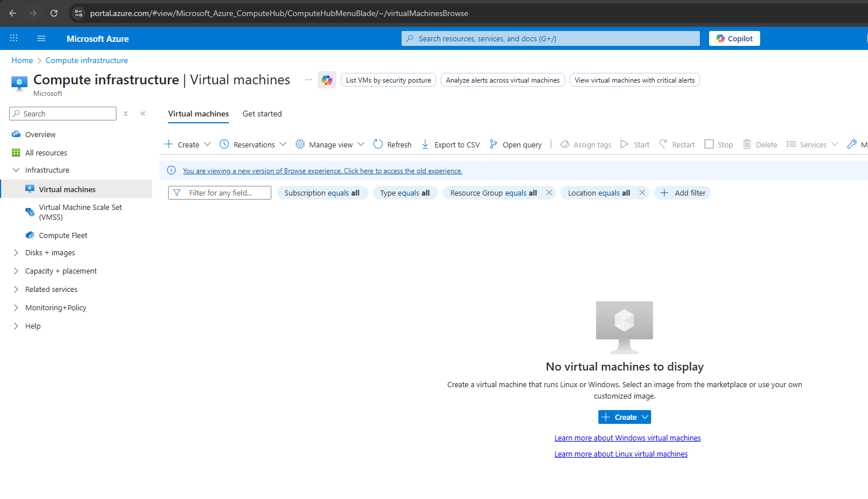Click the browser back arrow
Screen dimensions: 868x499
click(x=13, y=13)
